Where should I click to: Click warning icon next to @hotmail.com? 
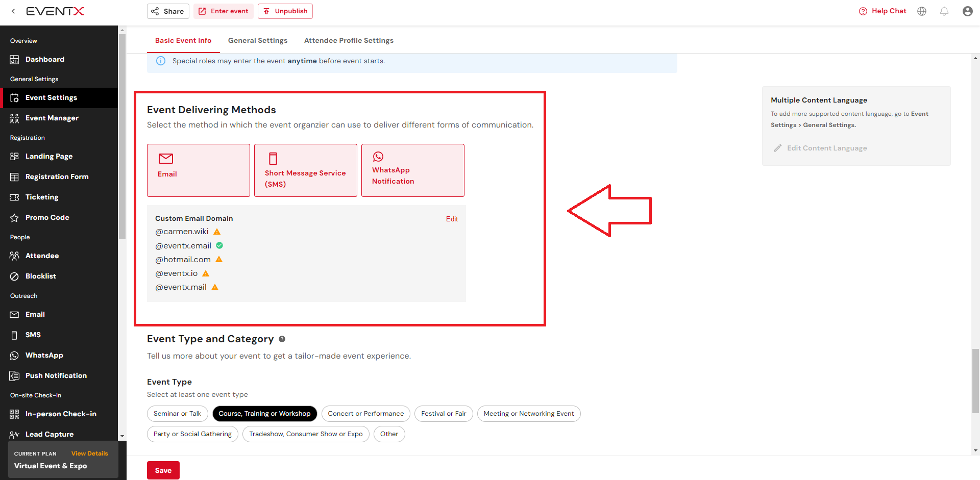coord(219,259)
